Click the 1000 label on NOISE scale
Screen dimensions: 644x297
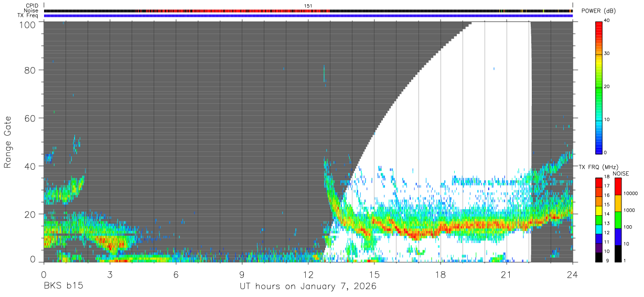[630, 210]
